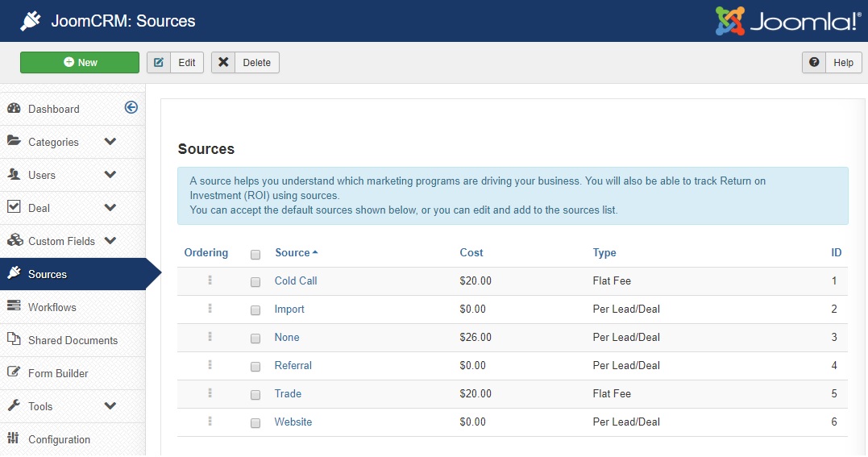Click the Shared Documents files icon
Image resolution: width=868 pixels, height=457 pixels.
coord(14,339)
